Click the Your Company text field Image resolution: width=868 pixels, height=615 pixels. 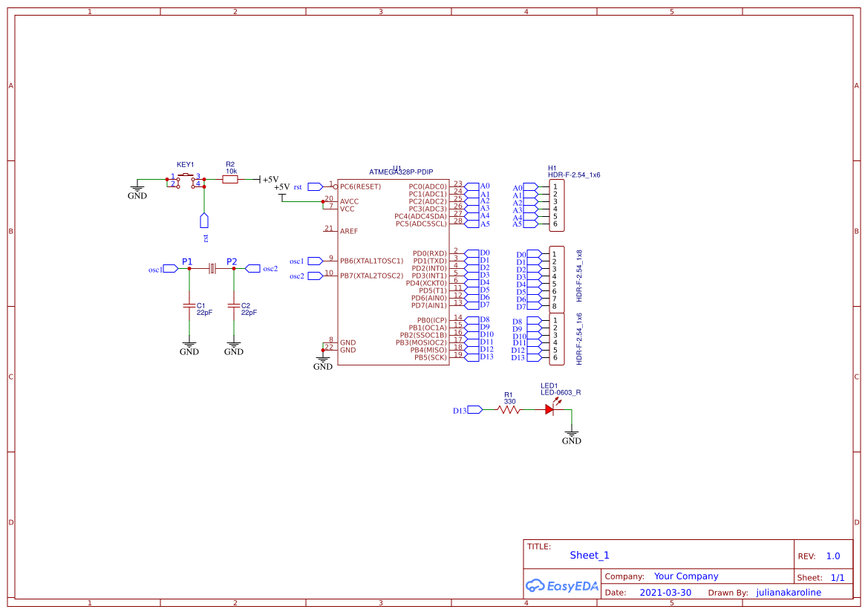tap(686, 576)
